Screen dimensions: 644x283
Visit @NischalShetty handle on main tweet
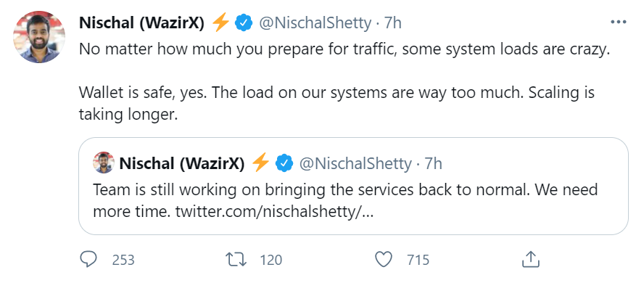pyautogui.click(x=315, y=23)
